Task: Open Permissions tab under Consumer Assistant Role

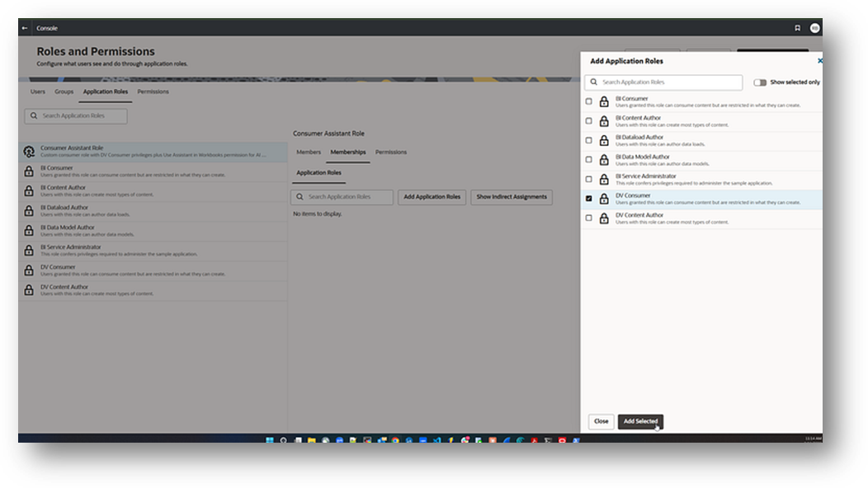Action: (391, 152)
